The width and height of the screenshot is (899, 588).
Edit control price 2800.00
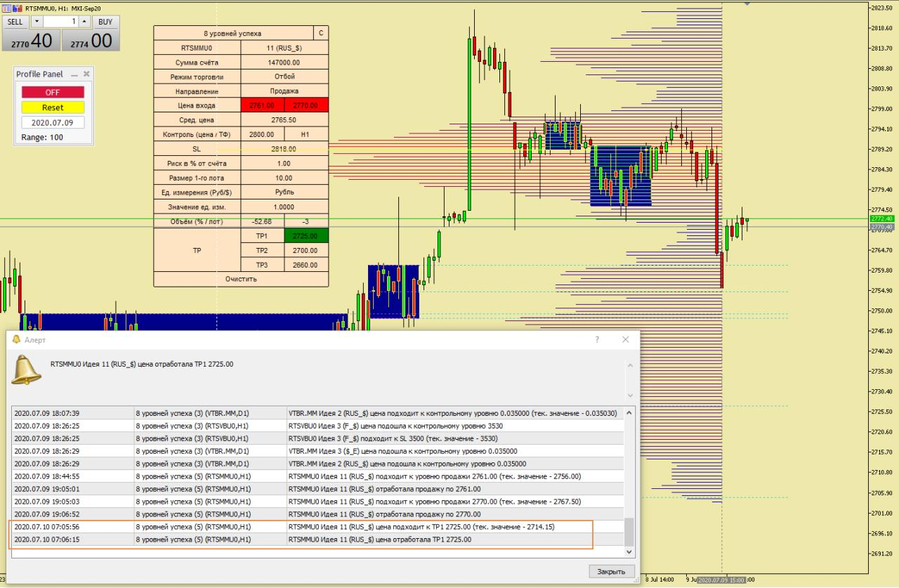[263, 134]
